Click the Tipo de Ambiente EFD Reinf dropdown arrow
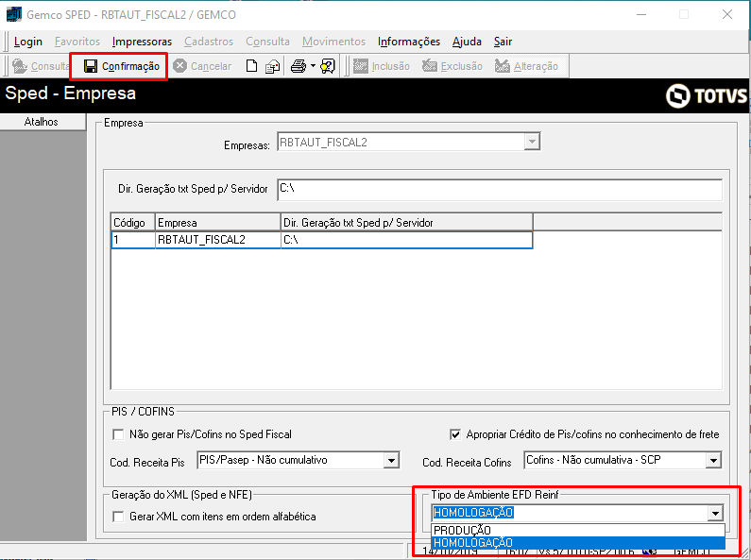This screenshot has width=751, height=560. point(715,513)
